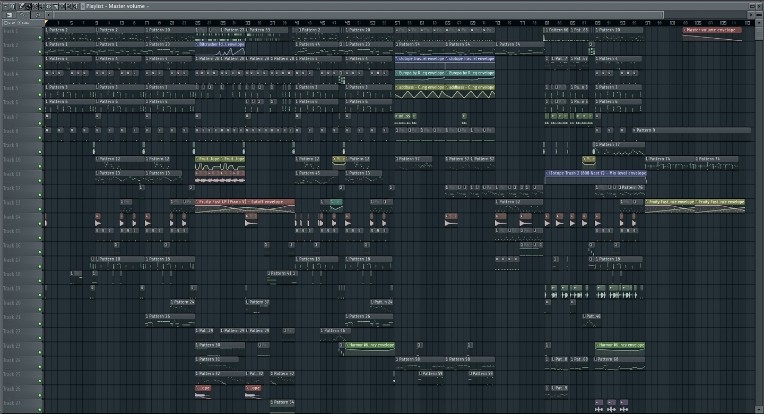Screen dimensions: 764x414
Task: Click bar 57 on the timeline ruler
Action: click(397, 22)
